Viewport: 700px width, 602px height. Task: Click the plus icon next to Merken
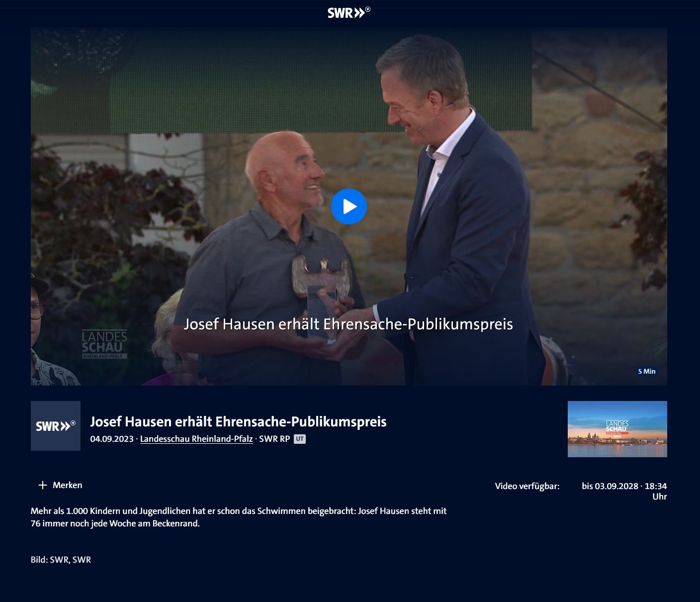(x=43, y=485)
